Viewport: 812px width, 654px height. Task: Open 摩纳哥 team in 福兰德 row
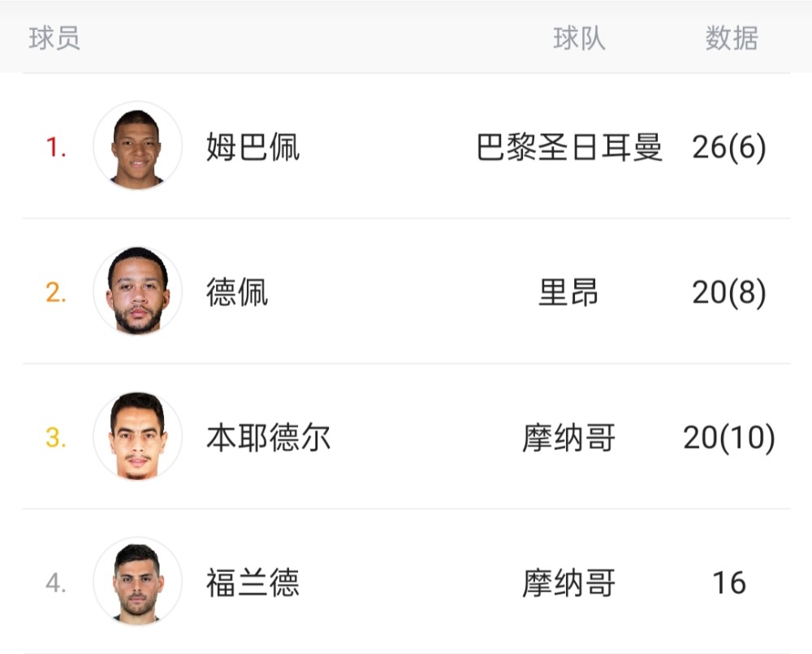(568, 582)
